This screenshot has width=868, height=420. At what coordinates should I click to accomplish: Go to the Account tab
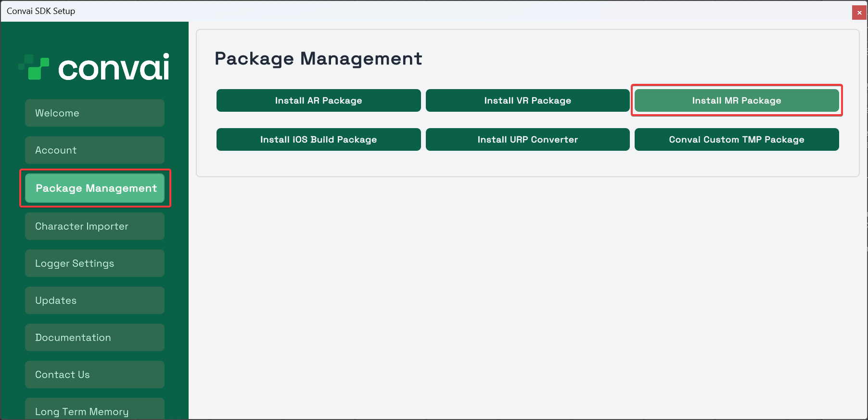click(x=95, y=150)
